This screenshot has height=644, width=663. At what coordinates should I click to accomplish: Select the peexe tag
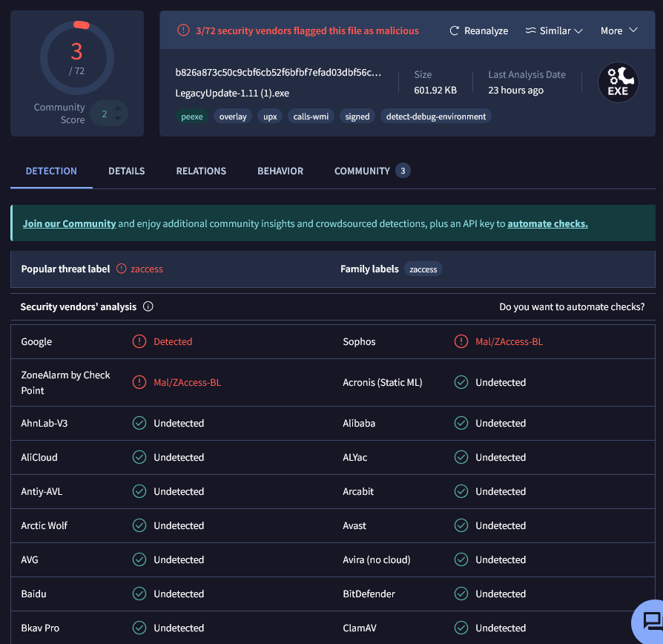[192, 116]
